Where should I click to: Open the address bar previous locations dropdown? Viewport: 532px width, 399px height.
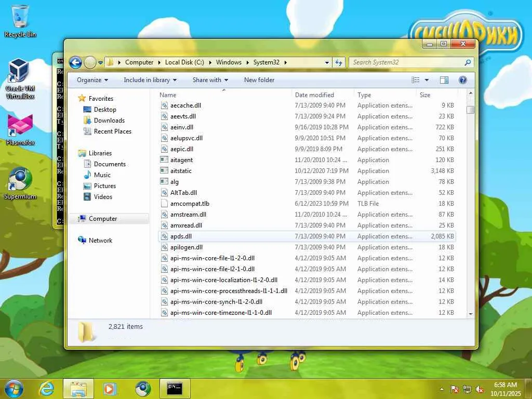(x=327, y=62)
